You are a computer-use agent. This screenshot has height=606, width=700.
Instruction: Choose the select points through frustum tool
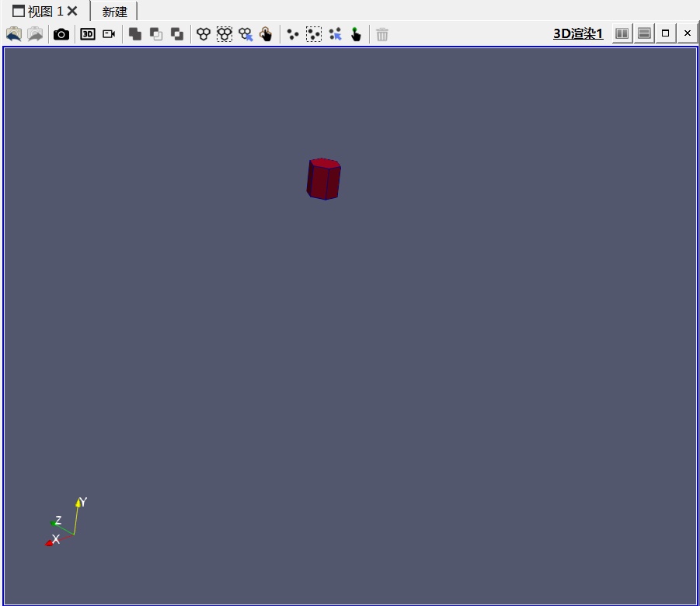point(314,34)
